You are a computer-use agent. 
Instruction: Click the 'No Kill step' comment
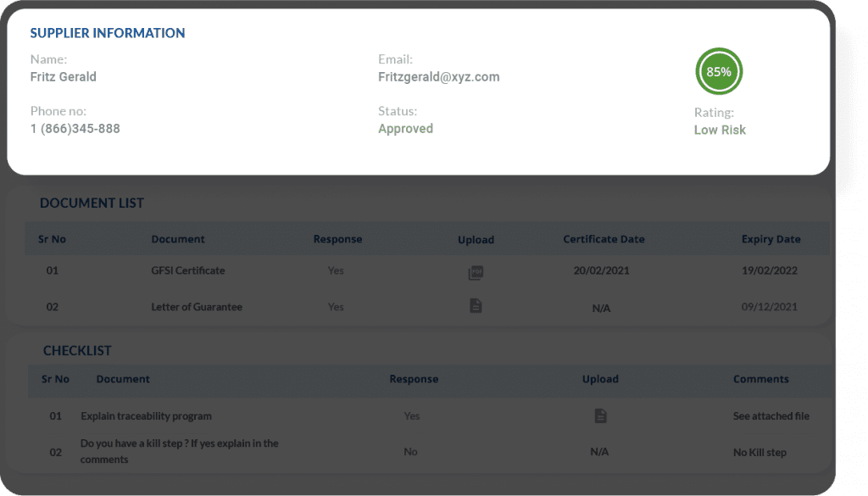coord(759,453)
